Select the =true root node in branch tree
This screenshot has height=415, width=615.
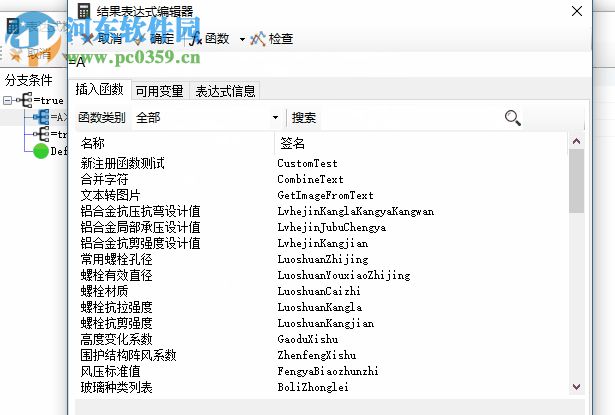click(49, 100)
